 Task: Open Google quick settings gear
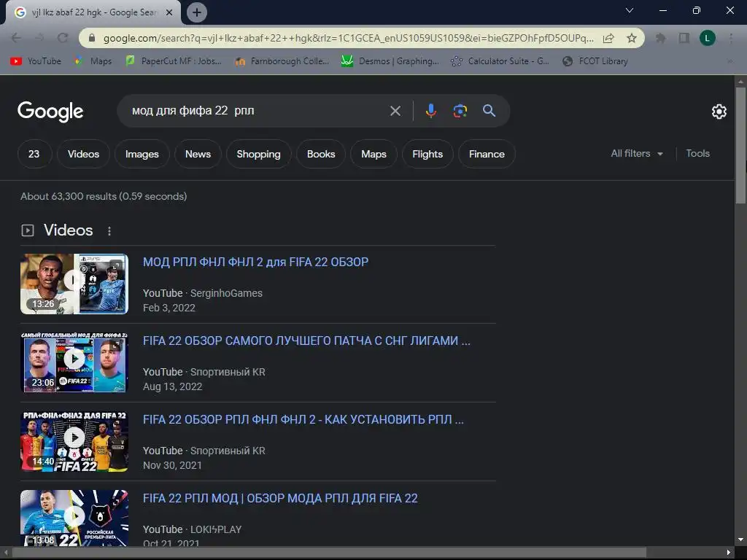tap(719, 112)
